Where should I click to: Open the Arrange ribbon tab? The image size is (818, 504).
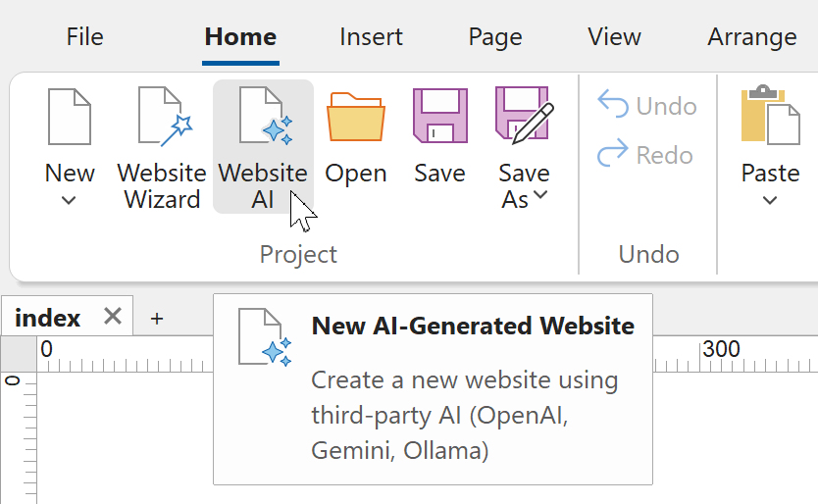[x=751, y=37]
